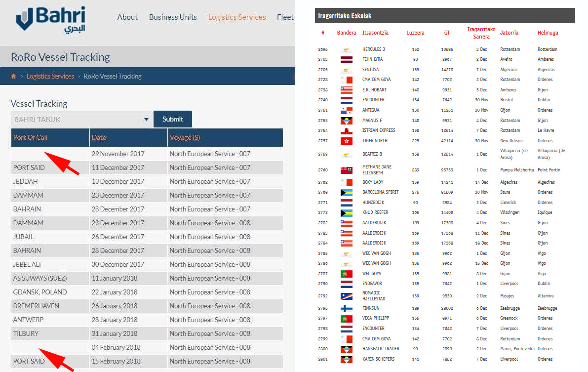
Task: Click the Point Fortin destination cell
Action: [549, 170]
